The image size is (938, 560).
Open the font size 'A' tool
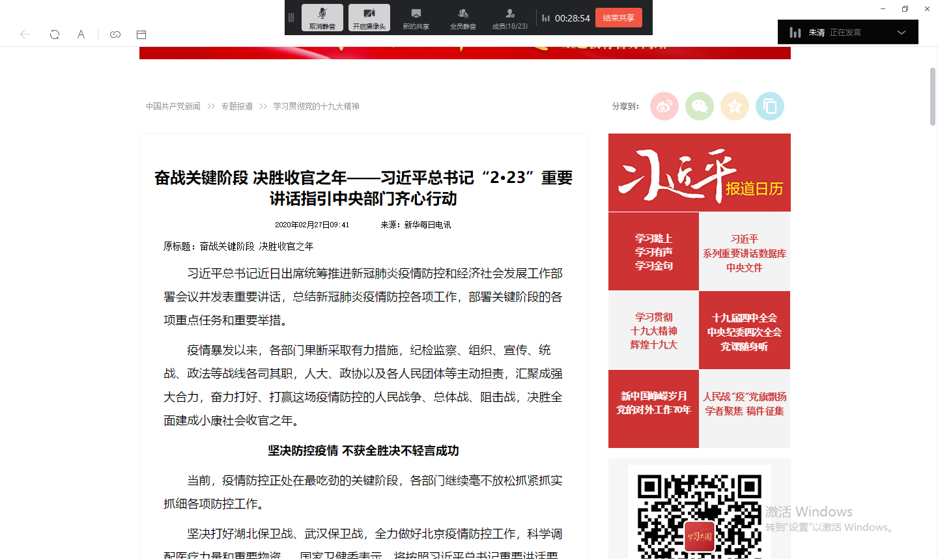(x=81, y=35)
